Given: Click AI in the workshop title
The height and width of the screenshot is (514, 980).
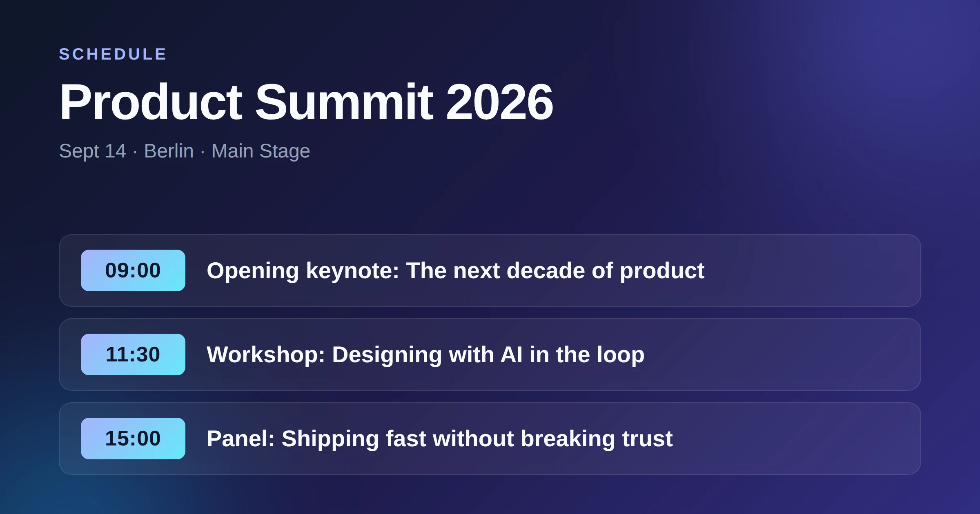Looking at the screenshot, I should coord(512,354).
